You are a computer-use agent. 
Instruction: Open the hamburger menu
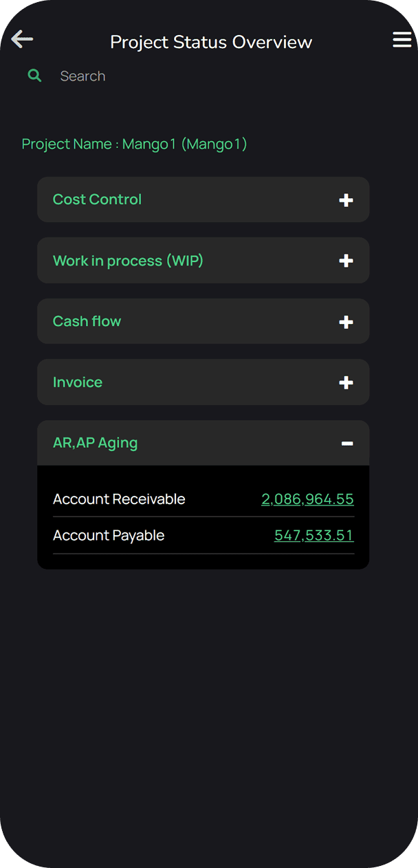[401, 40]
